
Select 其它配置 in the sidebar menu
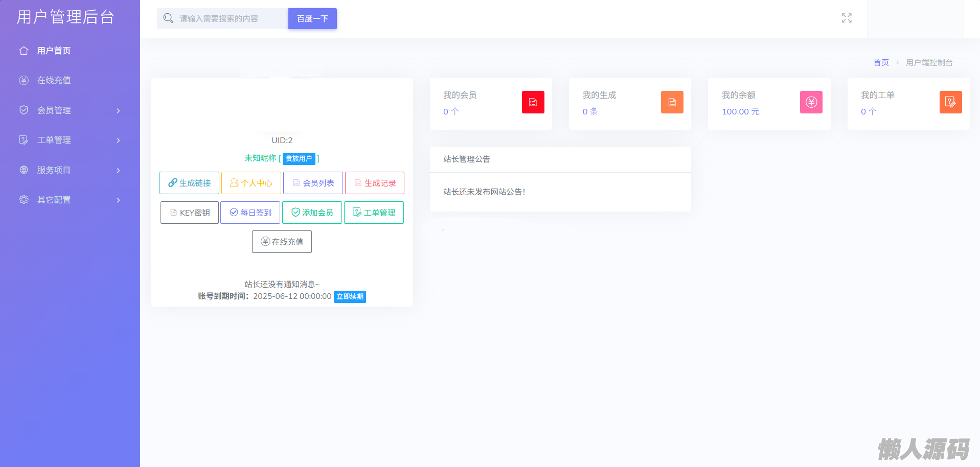point(54,200)
